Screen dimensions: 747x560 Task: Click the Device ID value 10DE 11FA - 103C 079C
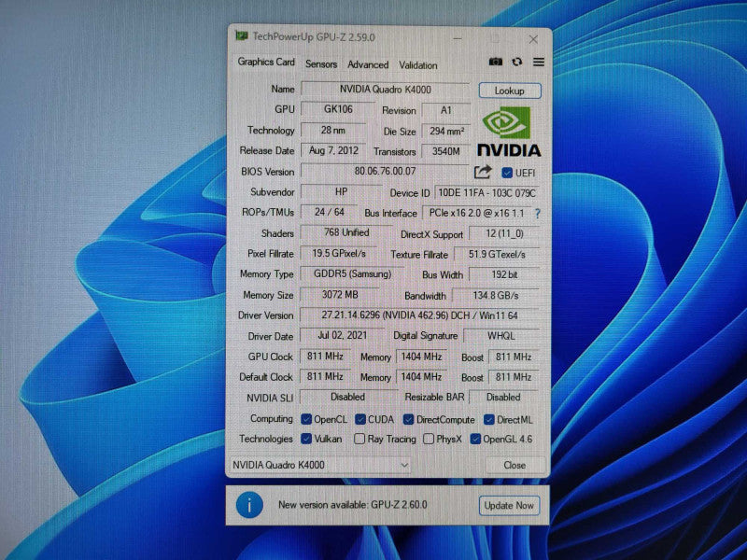[486, 193]
